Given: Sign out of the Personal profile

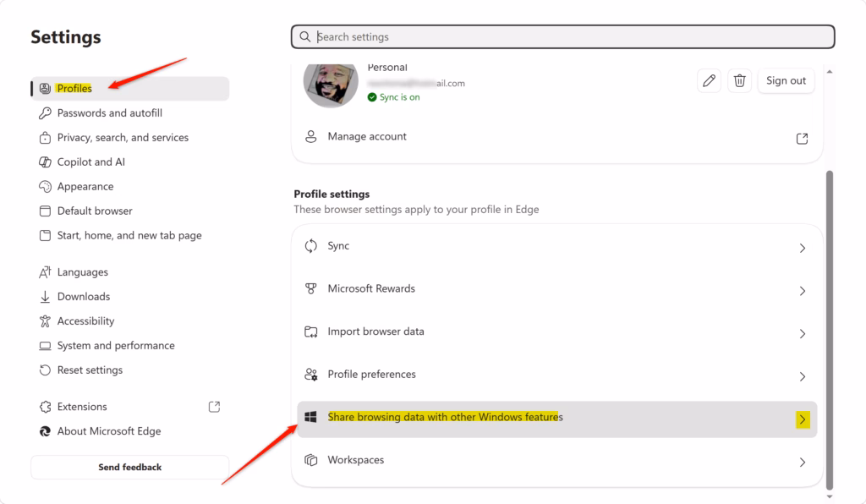Looking at the screenshot, I should click(786, 80).
